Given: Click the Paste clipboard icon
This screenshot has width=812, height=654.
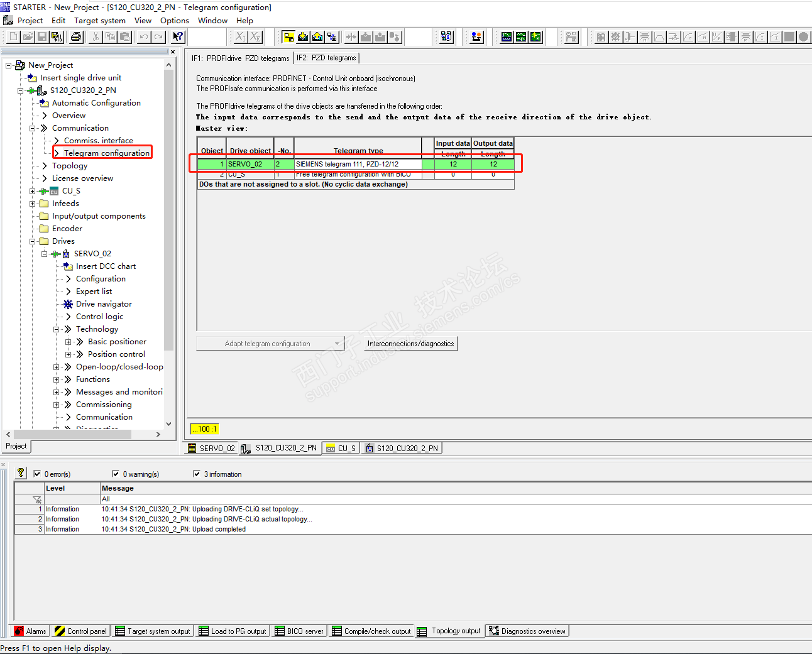Looking at the screenshot, I should (x=124, y=37).
